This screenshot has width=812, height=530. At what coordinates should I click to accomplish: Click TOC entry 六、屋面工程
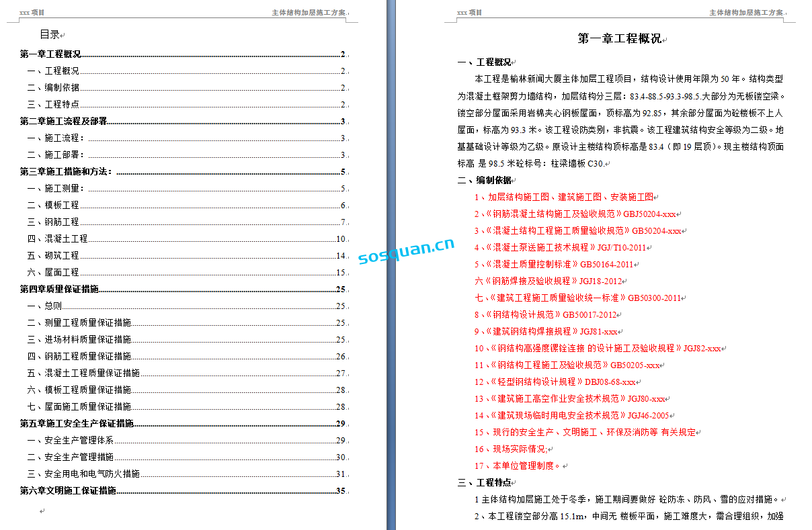53,273
